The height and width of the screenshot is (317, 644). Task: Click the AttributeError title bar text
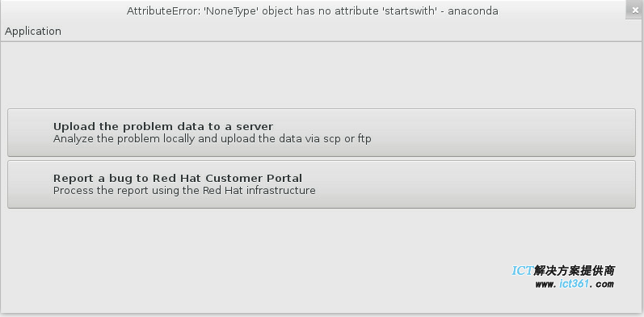312,11
